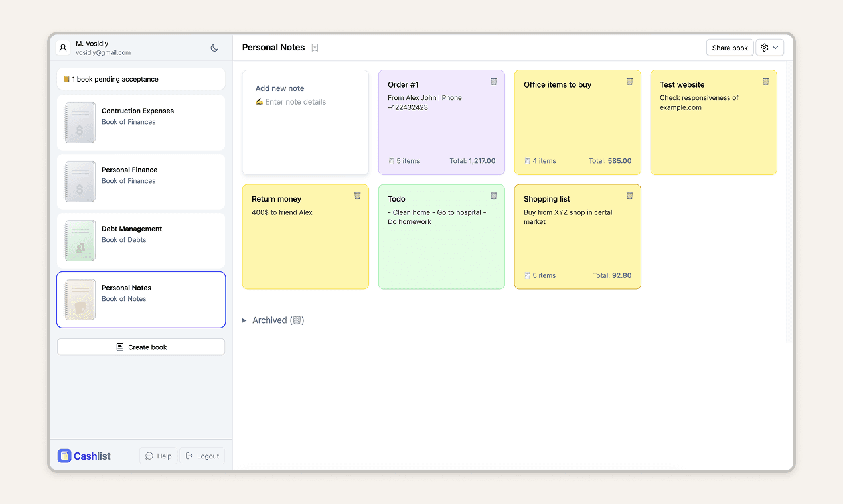
Task: Toggle dark mode with the moon icon
Action: click(214, 48)
